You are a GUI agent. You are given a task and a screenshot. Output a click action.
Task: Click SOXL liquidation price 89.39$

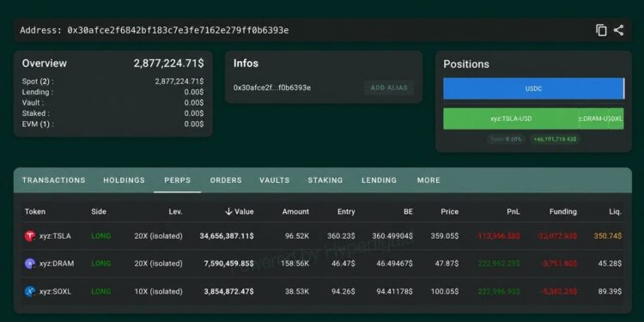[610, 292]
